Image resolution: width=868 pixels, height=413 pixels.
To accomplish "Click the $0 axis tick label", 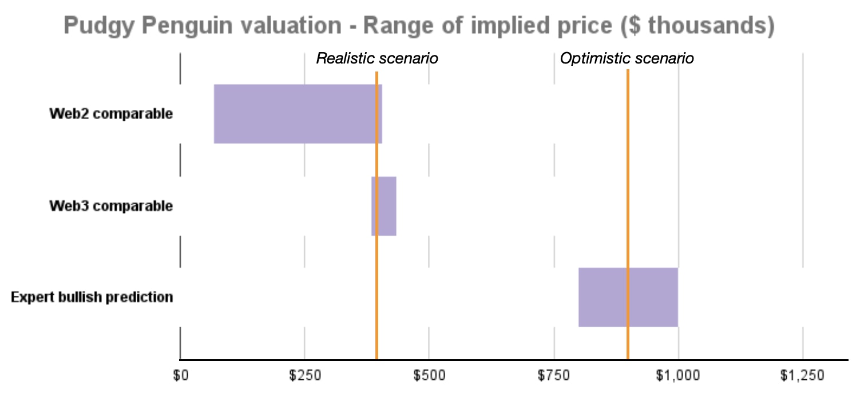I will 180,376.
